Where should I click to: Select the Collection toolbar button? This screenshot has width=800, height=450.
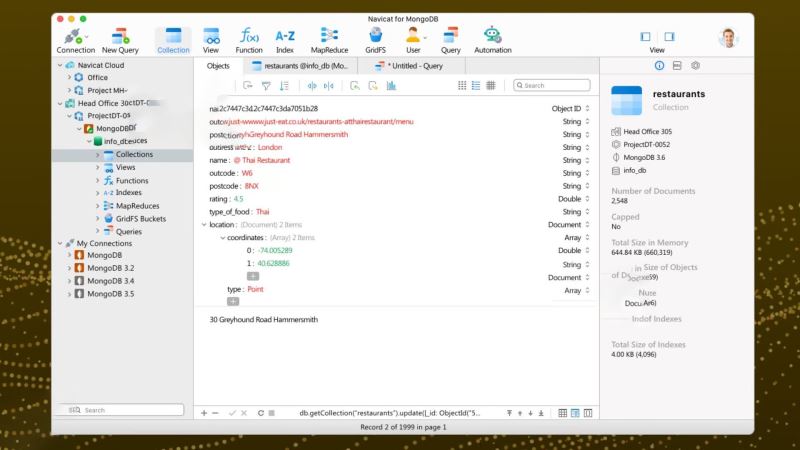pyautogui.click(x=173, y=40)
